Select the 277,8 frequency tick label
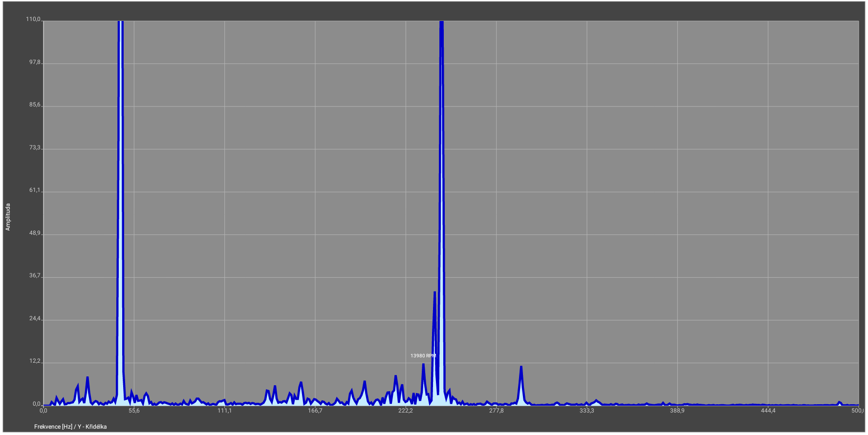This screenshot has width=868, height=435. coord(496,411)
